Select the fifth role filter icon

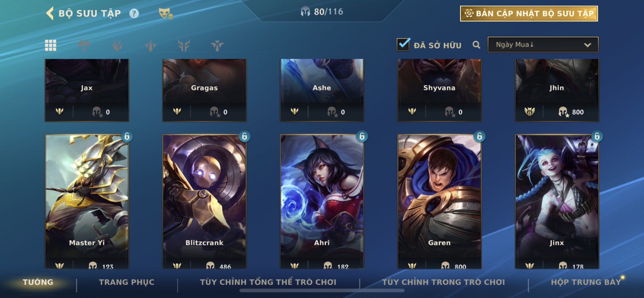184,45
